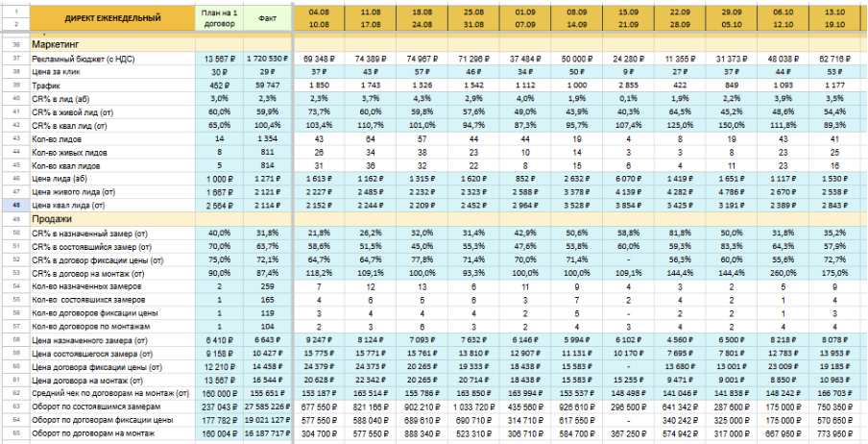The width and height of the screenshot is (868, 444).
Task: Select the 17.08 date header cell
Action: click(x=371, y=24)
